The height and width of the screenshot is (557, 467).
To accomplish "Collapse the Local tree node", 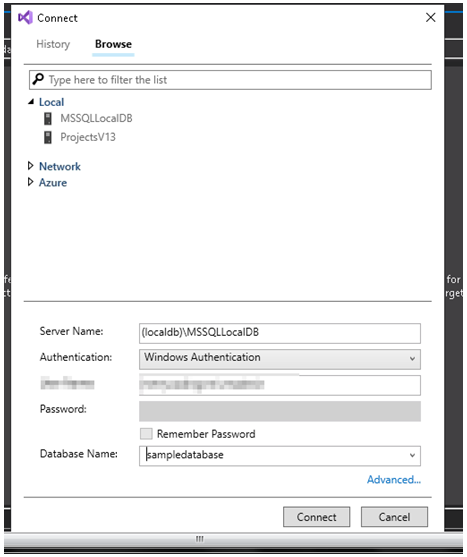I will pos(31,102).
